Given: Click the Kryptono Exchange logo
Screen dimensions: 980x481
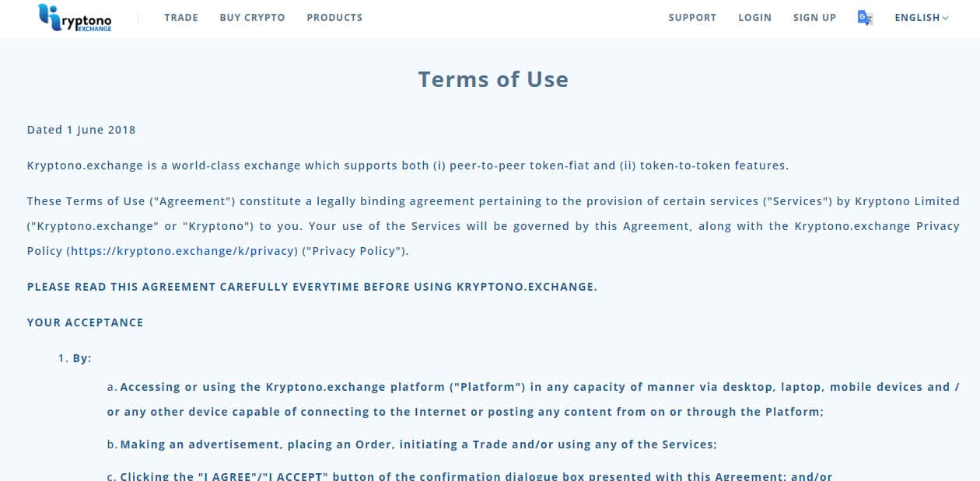Looking at the screenshot, I should pyautogui.click(x=75, y=17).
